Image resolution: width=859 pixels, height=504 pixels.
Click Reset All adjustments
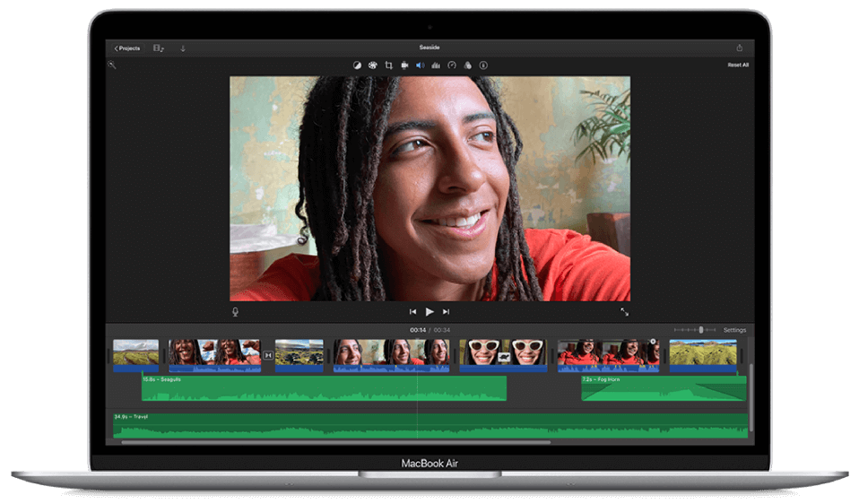click(x=737, y=65)
